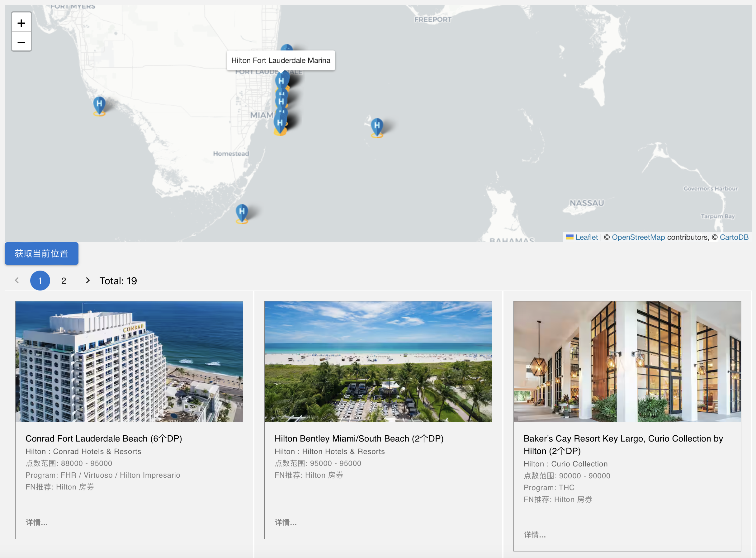
Task: Go to previous page with left chevron
Action: coord(17,280)
